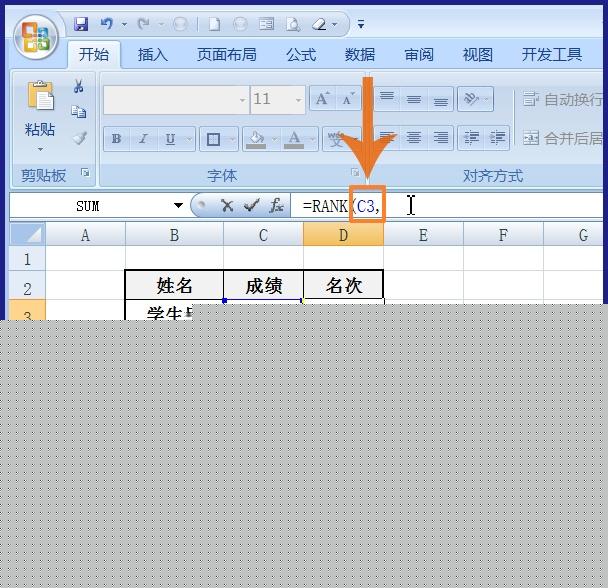Bottom align cell contents

point(440,99)
